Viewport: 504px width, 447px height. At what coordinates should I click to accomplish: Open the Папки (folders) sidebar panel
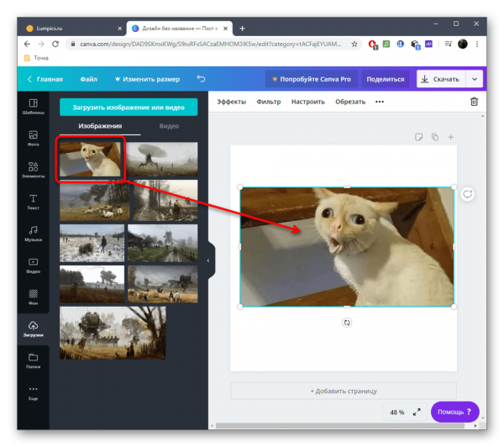pos(33,360)
